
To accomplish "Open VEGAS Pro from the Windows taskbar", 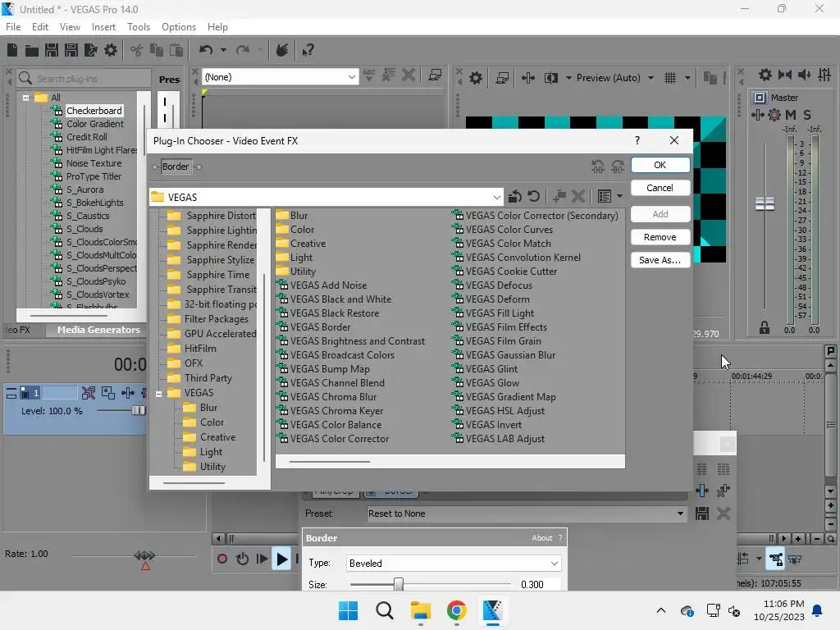I will 492,610.
